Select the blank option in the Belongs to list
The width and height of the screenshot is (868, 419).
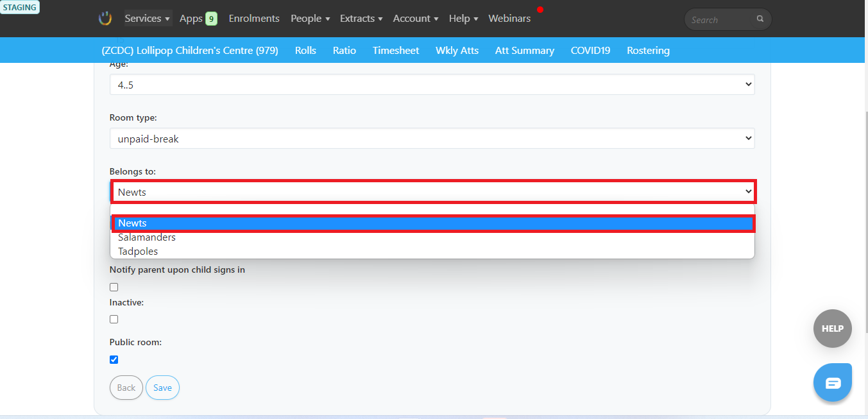point(432,210)
